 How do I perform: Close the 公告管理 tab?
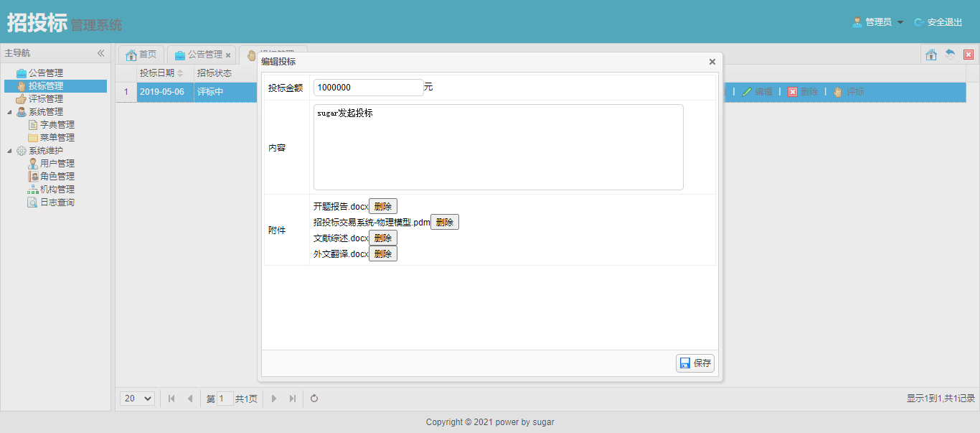pyautogui.click(x=228, y=55)
